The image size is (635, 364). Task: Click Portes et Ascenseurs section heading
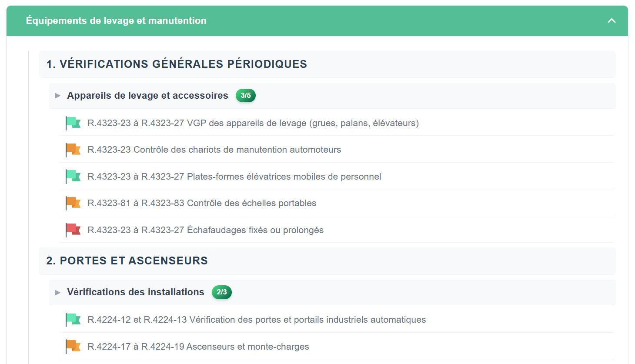(127, 261)
